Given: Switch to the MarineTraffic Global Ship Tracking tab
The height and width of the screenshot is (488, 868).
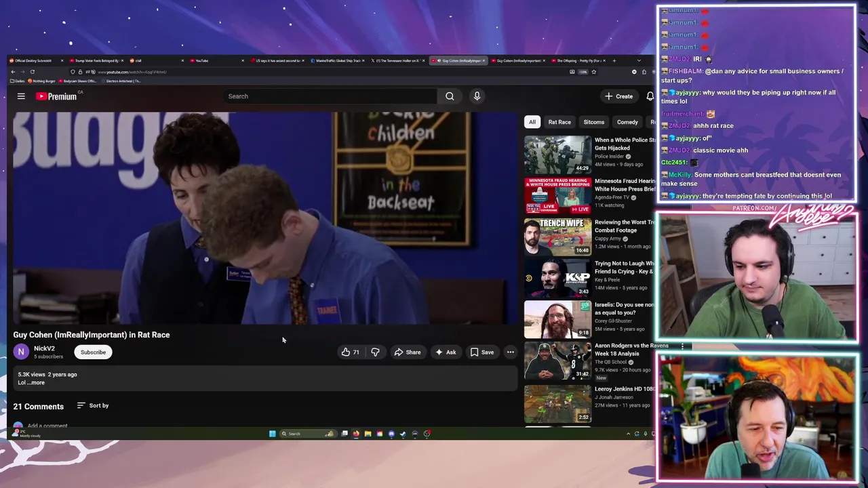Looking at the screenshot, I should click(x=338, y=60).
